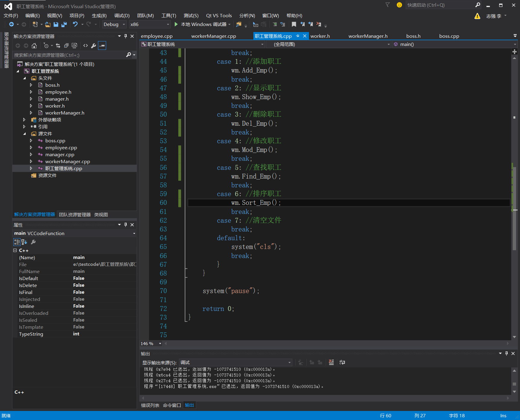Open the main() member dropdown

(x=455, y=44)
